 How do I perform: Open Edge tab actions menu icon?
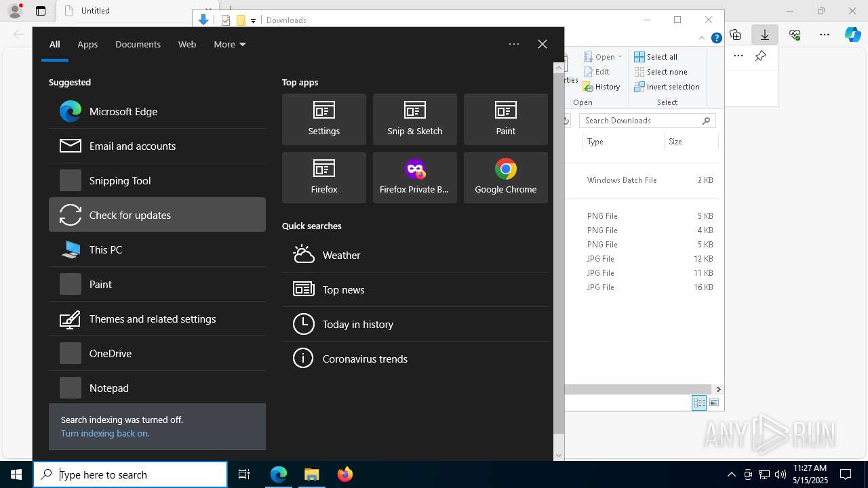(x=41, y=11)
